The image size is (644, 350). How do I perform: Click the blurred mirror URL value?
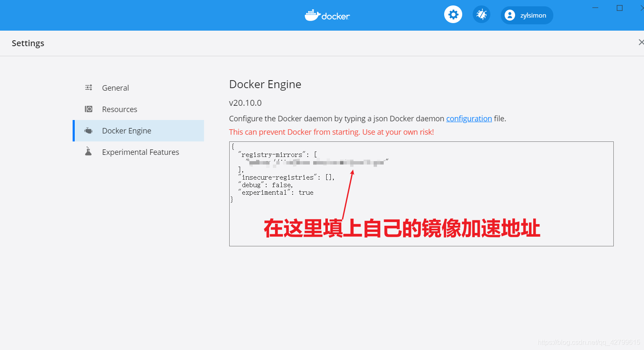tap(317, 162)
